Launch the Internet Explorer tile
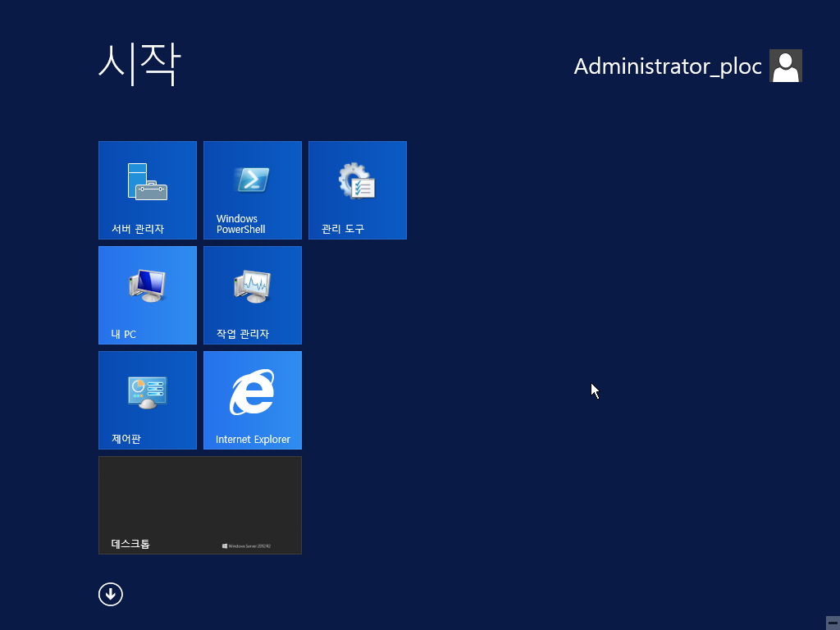The width and height of the screenshot is (840, 630). [x=253, y=400]
